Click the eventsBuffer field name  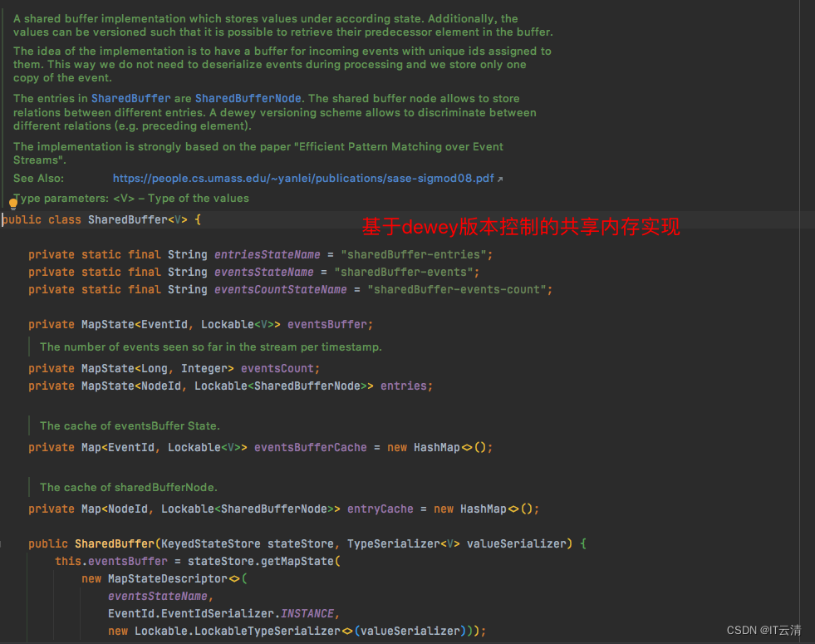(327, 325)
